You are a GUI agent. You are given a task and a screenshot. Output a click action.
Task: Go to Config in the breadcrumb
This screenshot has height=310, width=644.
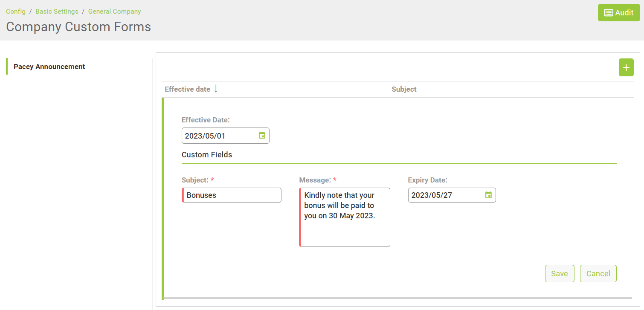[16, 12]
